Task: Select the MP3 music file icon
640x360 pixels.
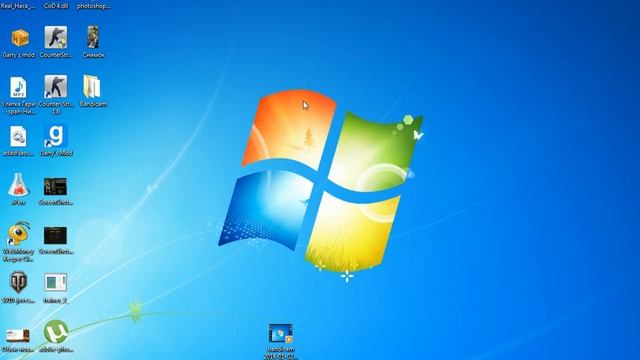Action: [x=18, y=87]
